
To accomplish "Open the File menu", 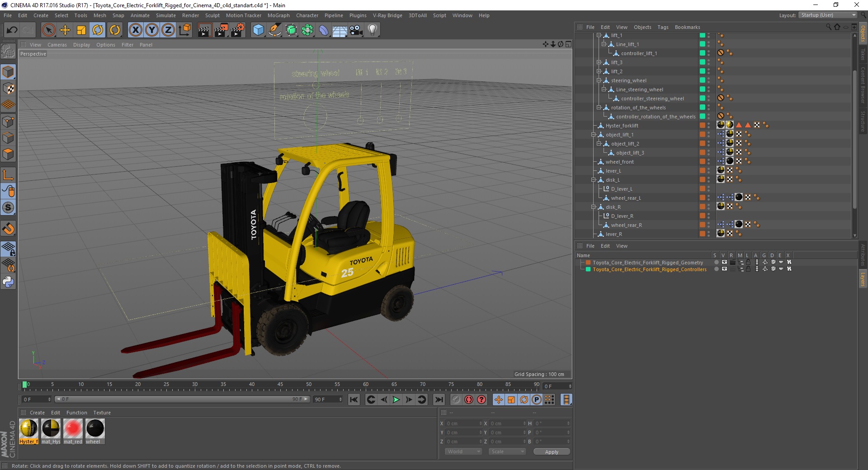I will point(8,15).
